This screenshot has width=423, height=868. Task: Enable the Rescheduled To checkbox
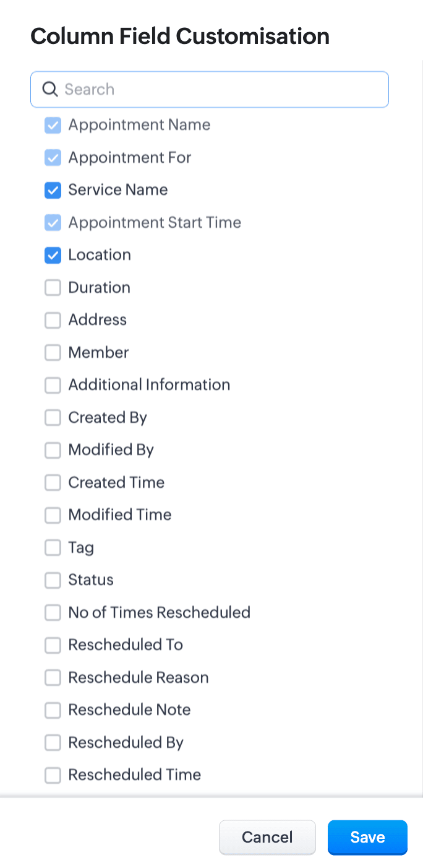coord(53,645)
